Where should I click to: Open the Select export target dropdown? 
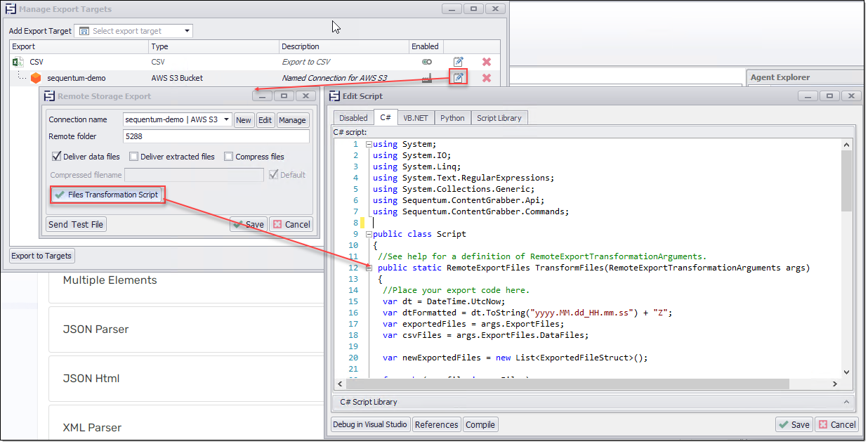(187, 31)
